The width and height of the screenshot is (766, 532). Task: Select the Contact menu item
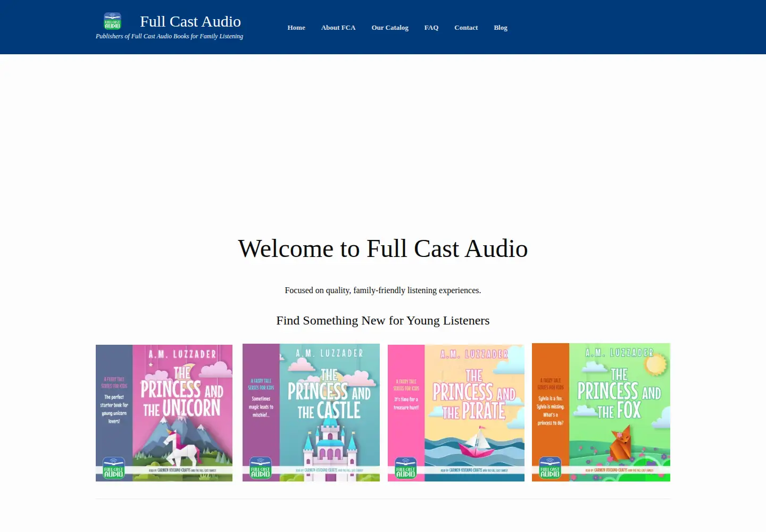[x=466, y=28]
